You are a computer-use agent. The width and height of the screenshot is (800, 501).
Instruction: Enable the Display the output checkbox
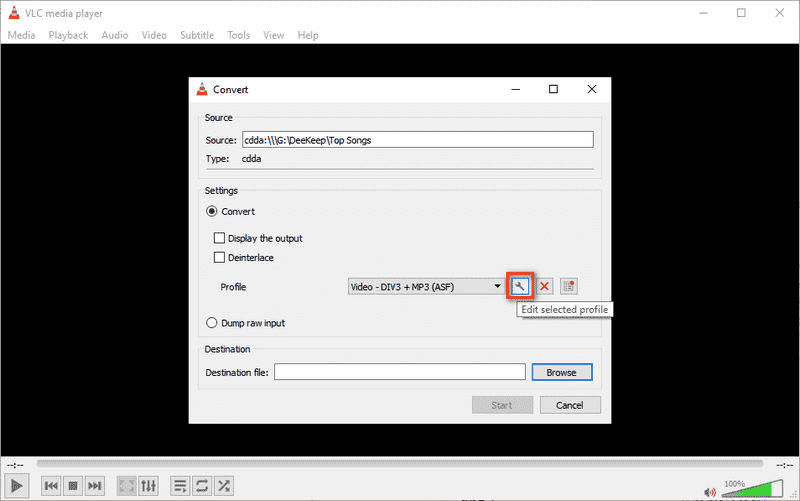[219, 239]
